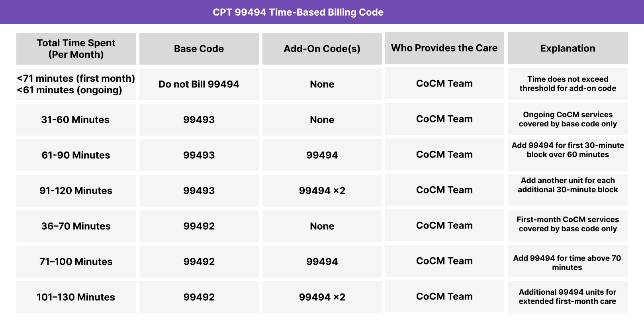Select 'Ongoing CoCM services covered' explanation cell
The height and width of the screenshot is (323, 644).
pyautogui.click(x=568, y=119)
